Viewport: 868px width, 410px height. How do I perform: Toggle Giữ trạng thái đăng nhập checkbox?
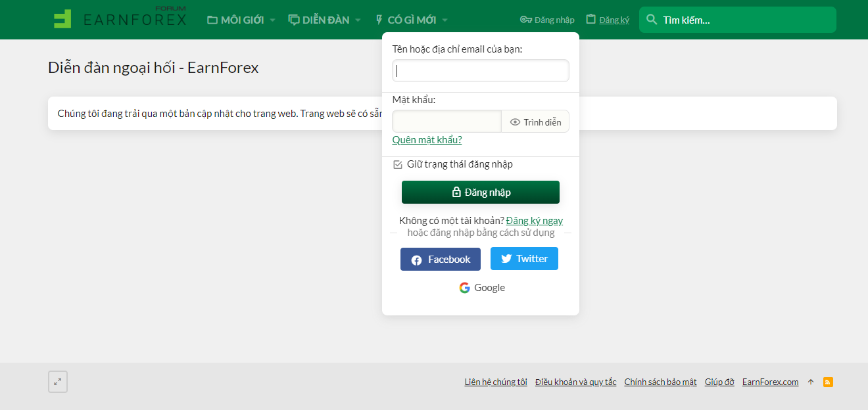pos(397,164)
